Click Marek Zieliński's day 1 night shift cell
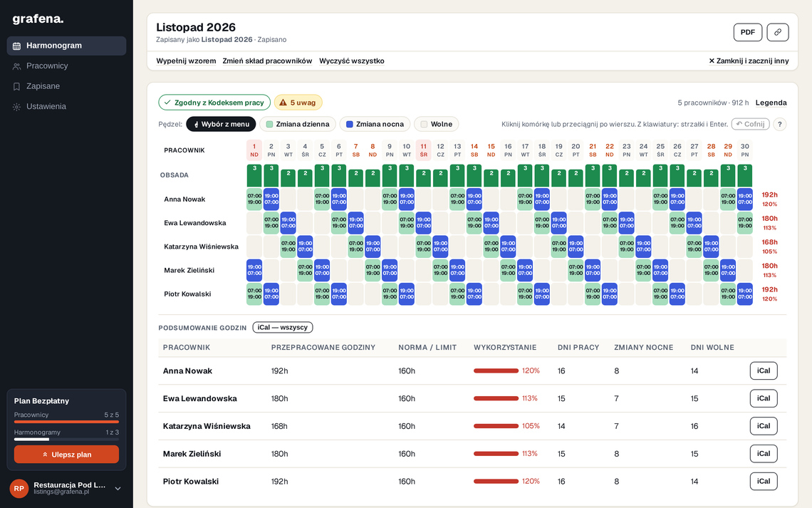The image size is (812, 508). [254, 270]
